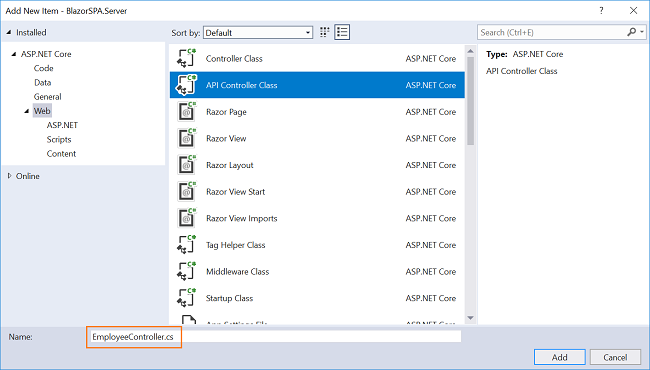Screen dimensions: 650x370
Task: Select the Controller Class template icon
Action: click(x=187, y=58)
